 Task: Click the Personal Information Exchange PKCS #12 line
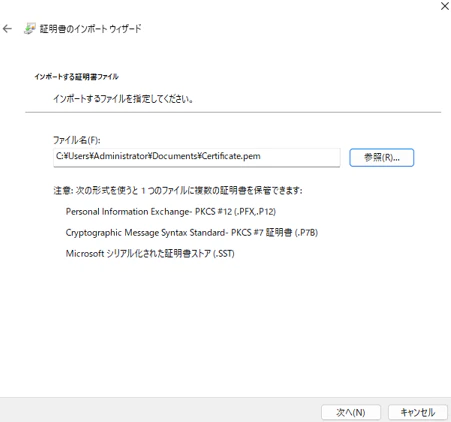click(x=171, y=212)
